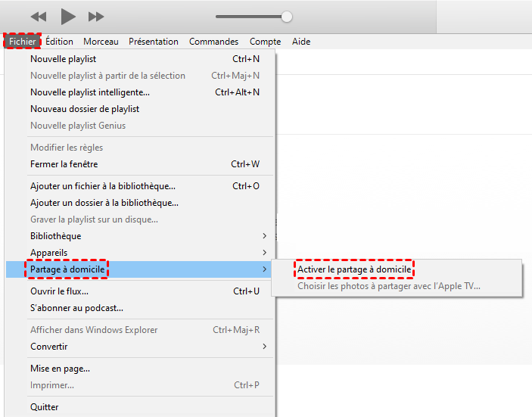Select Ajouter un fichier à la bibliothèque
Image resolution: width=532 pixels, height=417 pixels.
(x=102, y=186)
